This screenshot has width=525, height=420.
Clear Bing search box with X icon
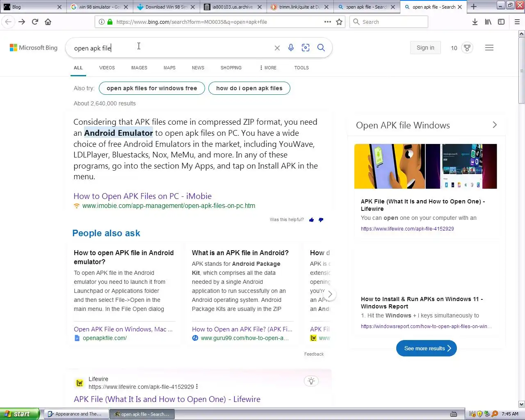pos(277,48)
